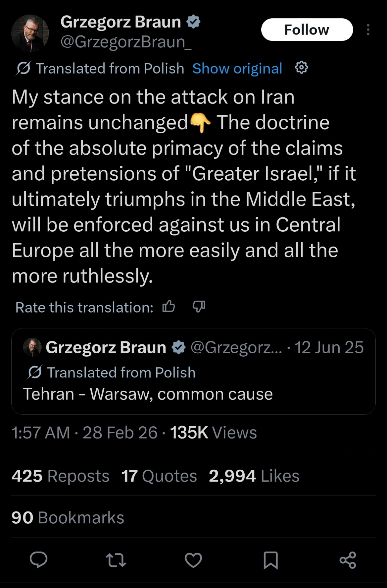View the 425 Reposts list

(x=60, y=476)
